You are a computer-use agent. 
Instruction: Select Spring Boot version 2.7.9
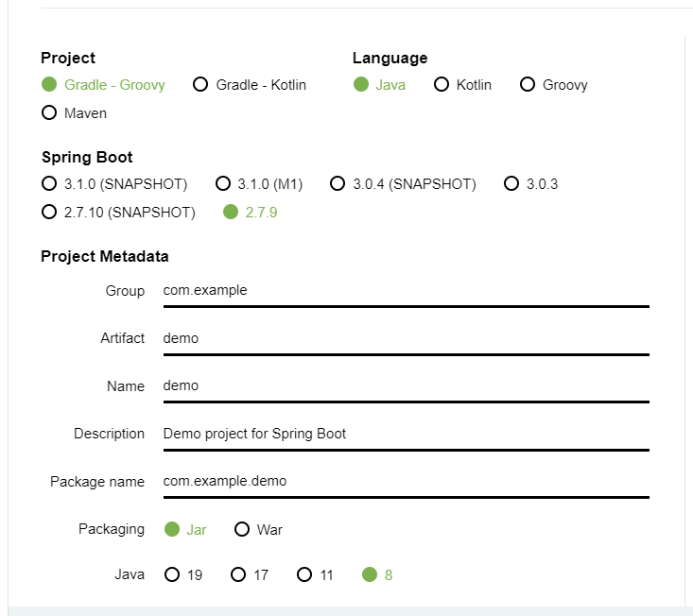coord(250,212)
